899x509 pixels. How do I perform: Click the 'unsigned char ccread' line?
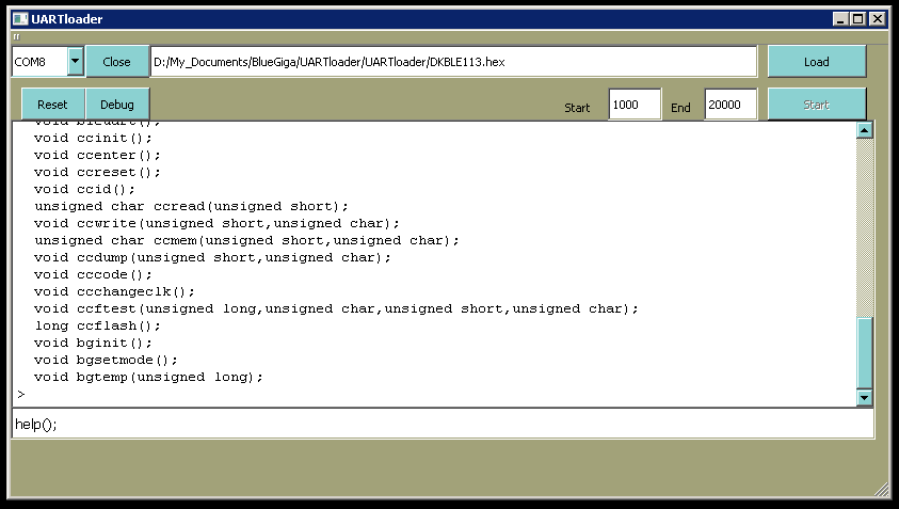[191, 206]
